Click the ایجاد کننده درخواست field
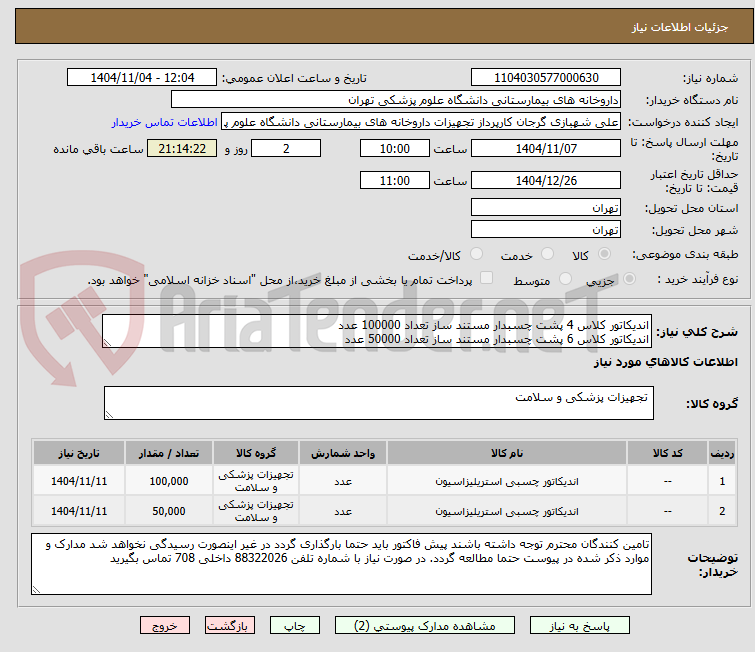The height and width of the screenshot is (652, 755). 421,122
